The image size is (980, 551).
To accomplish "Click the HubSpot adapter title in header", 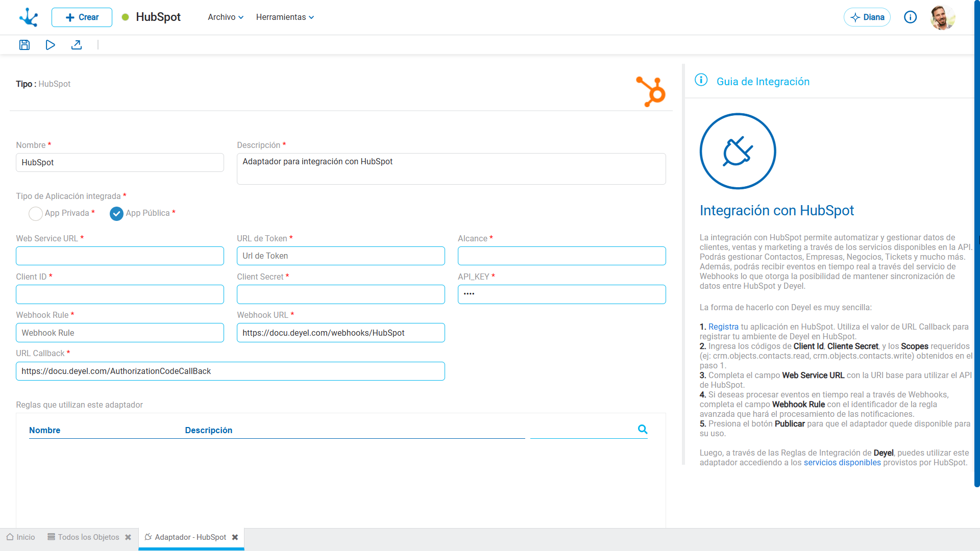I will [158, 17].
